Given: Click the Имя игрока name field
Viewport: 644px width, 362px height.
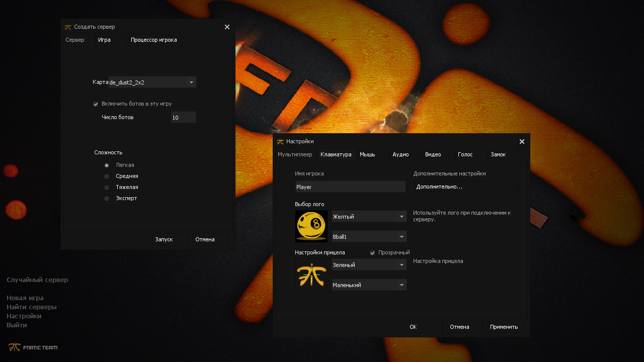Looking at the screenshot, I should (x=350, y=187).
